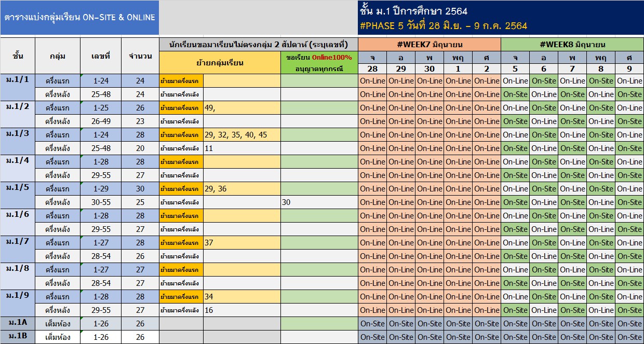This screenshot has width=644, height=344.
Task: Select the '#WEEK8 มิถุนายน' header
Action: click(x=572, y=44)
